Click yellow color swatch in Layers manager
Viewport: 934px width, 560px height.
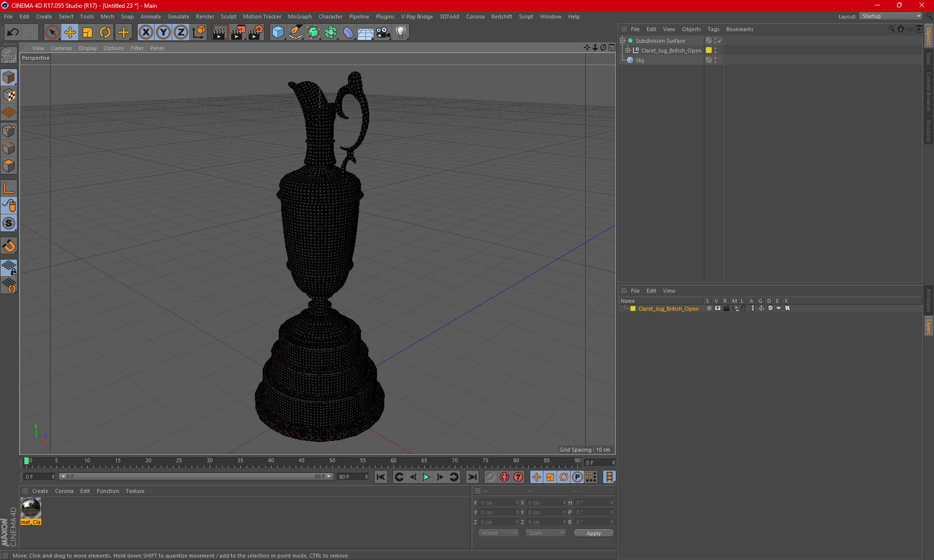click(633, 309)
